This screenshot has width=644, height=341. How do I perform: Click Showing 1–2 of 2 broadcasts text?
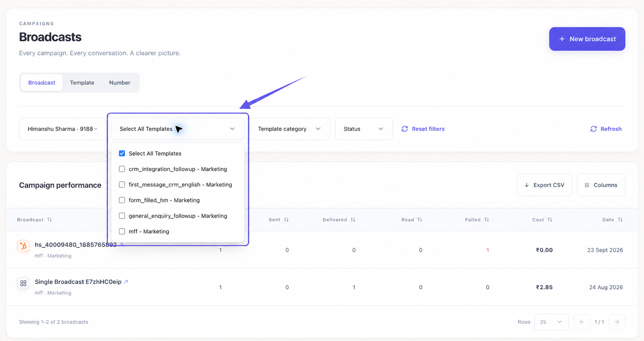point(54,322)
